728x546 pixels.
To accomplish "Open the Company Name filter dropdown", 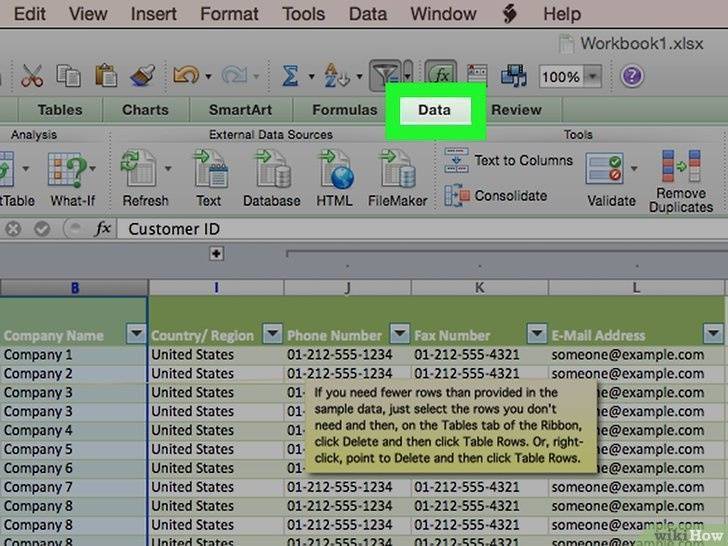I will click(x=135, y=335).
